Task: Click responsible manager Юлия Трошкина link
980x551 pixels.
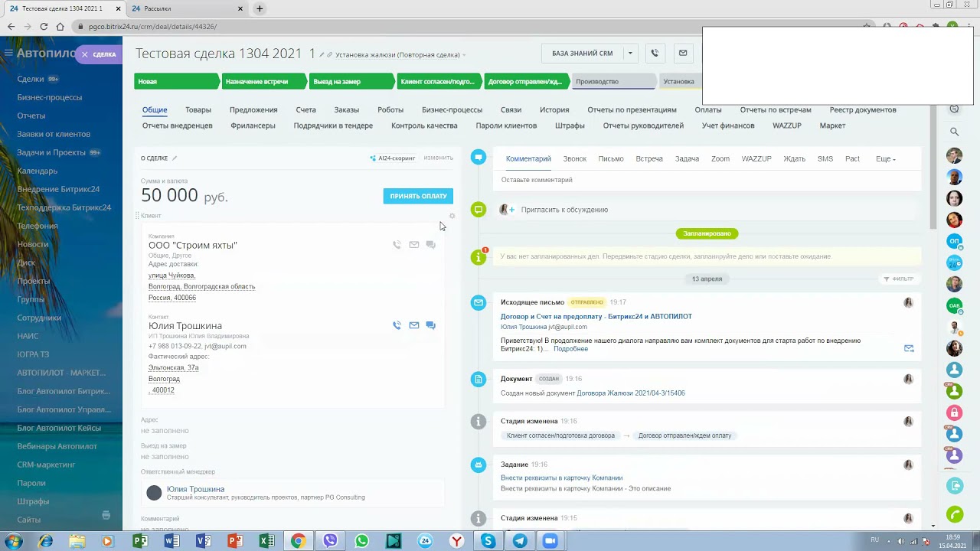Action: [x=196, y=489]
